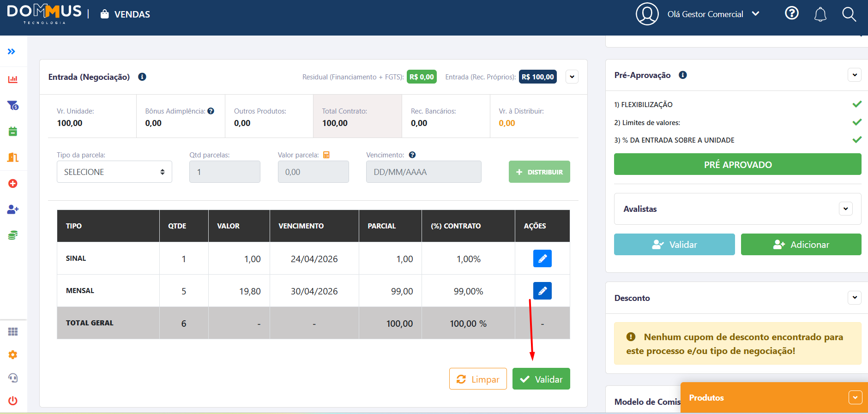
Task: Click the green calendar sidebar icon
Action: coord(13,132)
